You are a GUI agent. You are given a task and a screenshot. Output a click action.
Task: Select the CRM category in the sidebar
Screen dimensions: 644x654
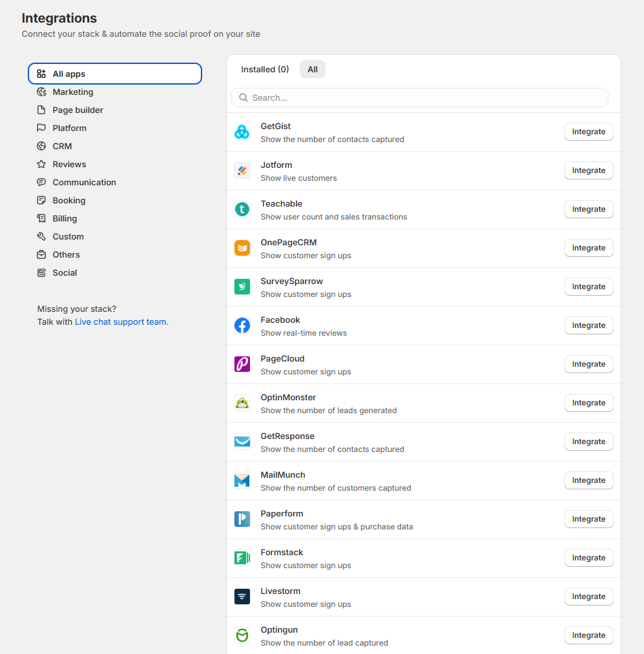(x=61, y=146)
